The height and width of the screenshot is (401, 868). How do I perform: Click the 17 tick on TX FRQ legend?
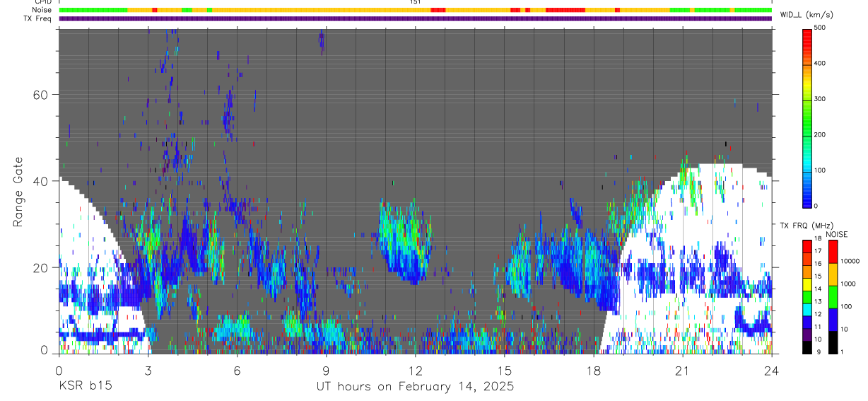(817, 251)
